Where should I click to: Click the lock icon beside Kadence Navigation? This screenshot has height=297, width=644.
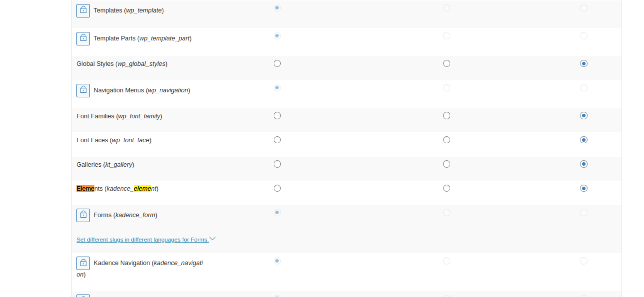pos(83,263)
